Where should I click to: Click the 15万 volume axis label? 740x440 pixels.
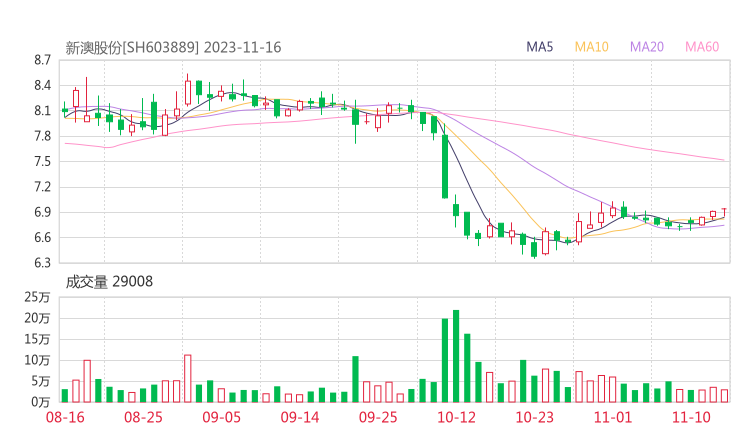pyautogui.click(x=37, y=339)
